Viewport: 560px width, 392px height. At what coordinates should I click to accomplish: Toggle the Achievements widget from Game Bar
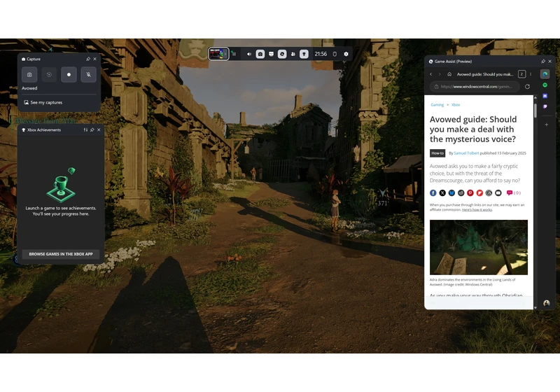pyautogui.click(x=304, y=54)
